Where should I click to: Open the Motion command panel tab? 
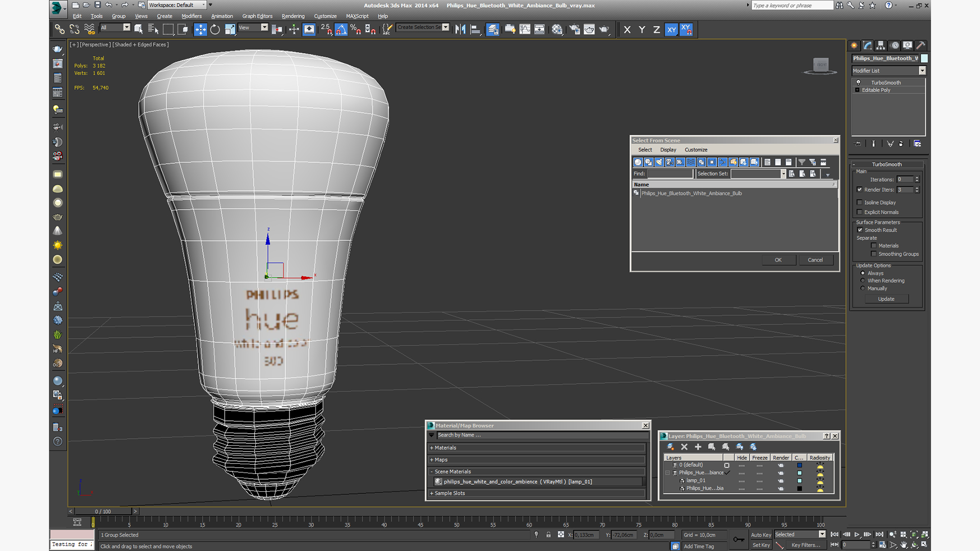point(894,45)
